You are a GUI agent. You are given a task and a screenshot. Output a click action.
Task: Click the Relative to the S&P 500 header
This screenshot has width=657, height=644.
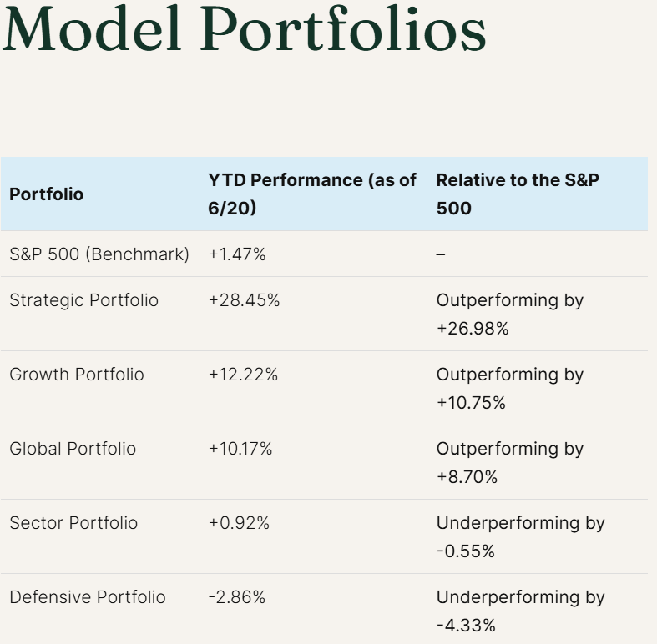518,194
